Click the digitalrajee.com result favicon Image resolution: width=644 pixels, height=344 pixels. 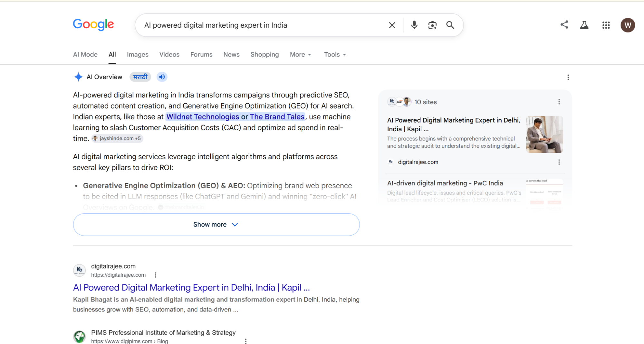[79, 270]
